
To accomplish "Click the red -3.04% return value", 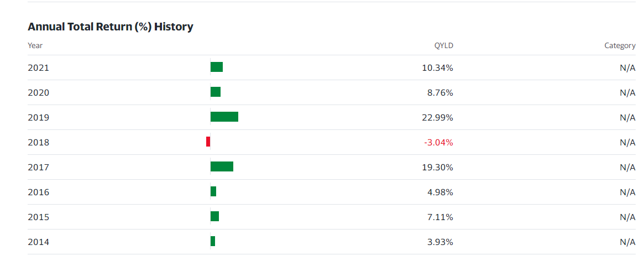I will point(438,142).
